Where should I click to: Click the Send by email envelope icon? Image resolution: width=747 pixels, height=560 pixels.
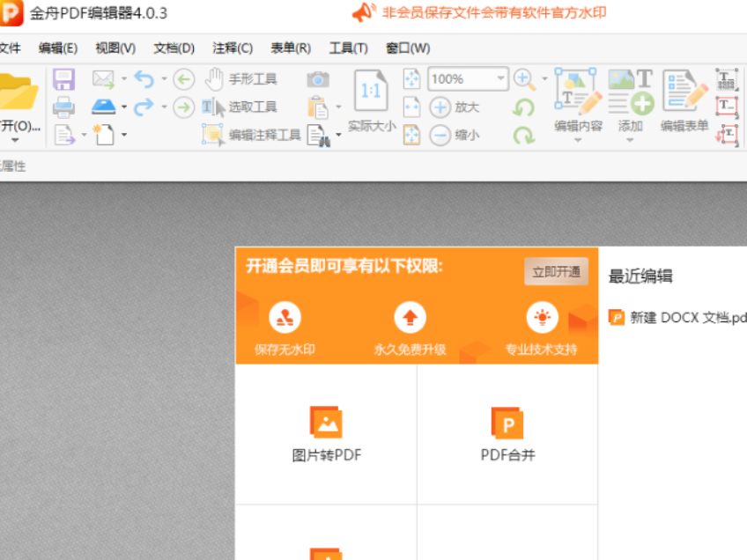click(x=103, y=79)
